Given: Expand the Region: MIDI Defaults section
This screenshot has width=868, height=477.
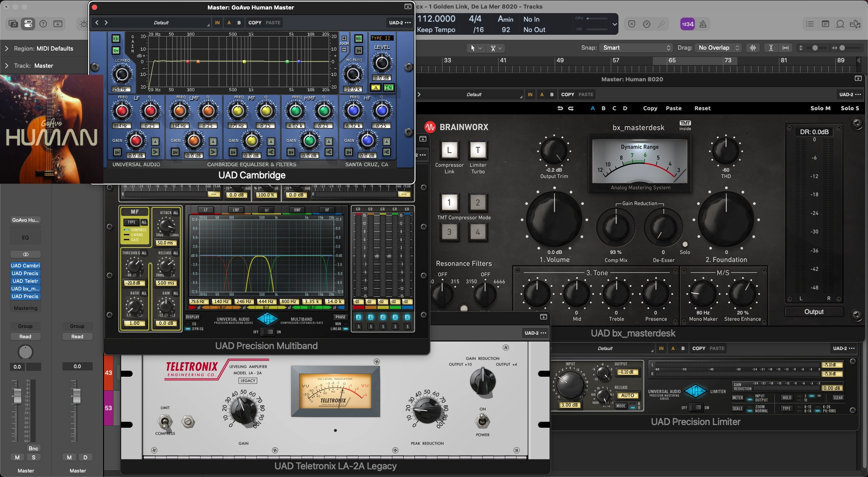Looking at the screenshot, I should [x=6, y=48].
